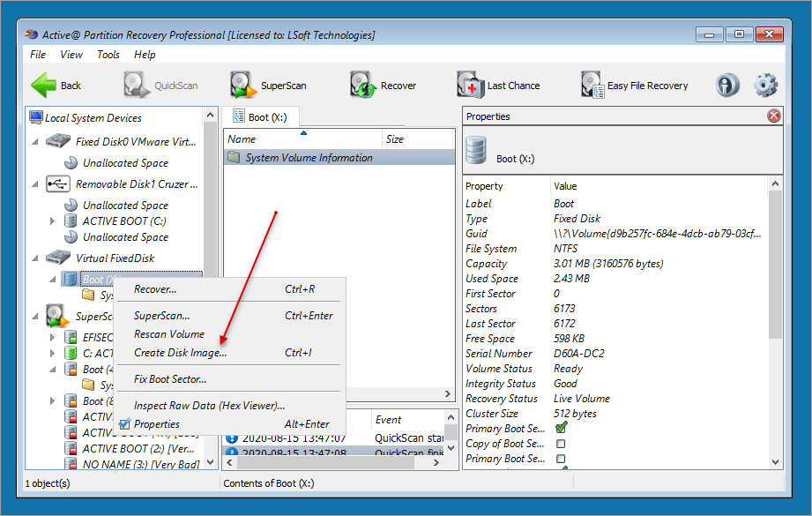Open the Help menu
Screen dimensions: 812x516
pyautogui.click(x=145, y=55)
